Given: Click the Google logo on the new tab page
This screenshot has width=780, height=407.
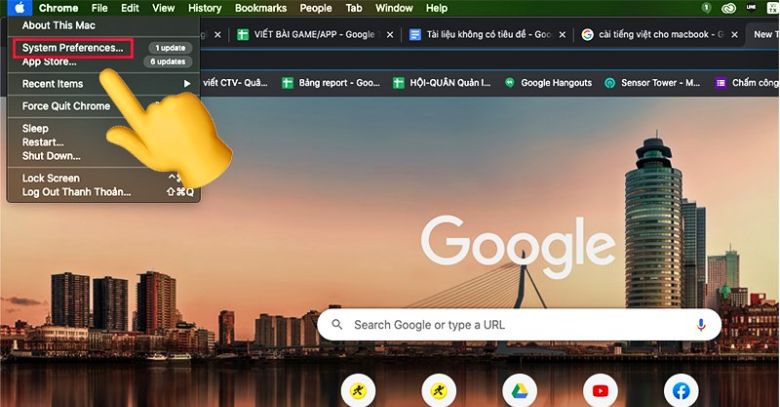Looking at the screenshot, I should point(518,246).
